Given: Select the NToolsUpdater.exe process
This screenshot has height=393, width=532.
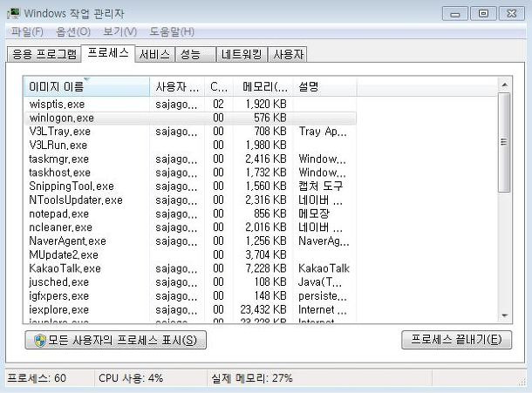Looking at the screenshot, I should click(x=190, y=200).
